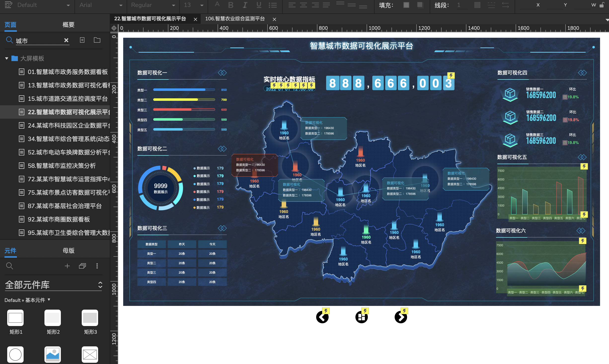
Task: Collapse the 大屏模板 folder
Action: (x=7, y=58)
